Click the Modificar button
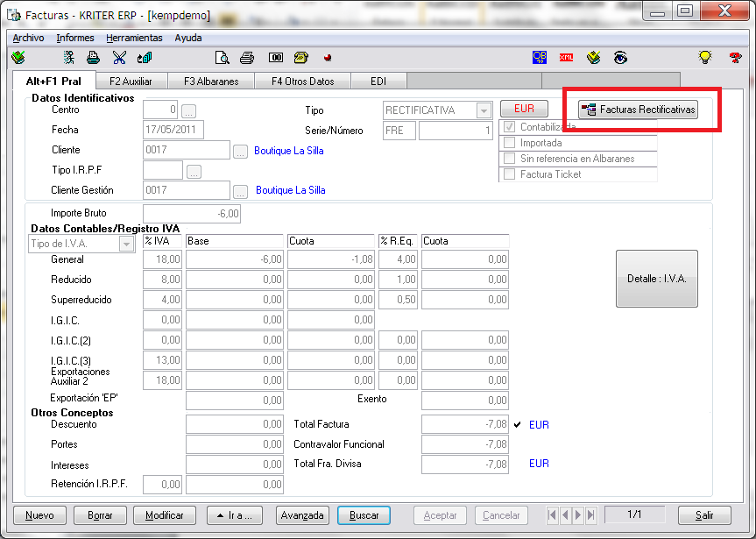The image size is (756, 539). [x=165, y=515]
